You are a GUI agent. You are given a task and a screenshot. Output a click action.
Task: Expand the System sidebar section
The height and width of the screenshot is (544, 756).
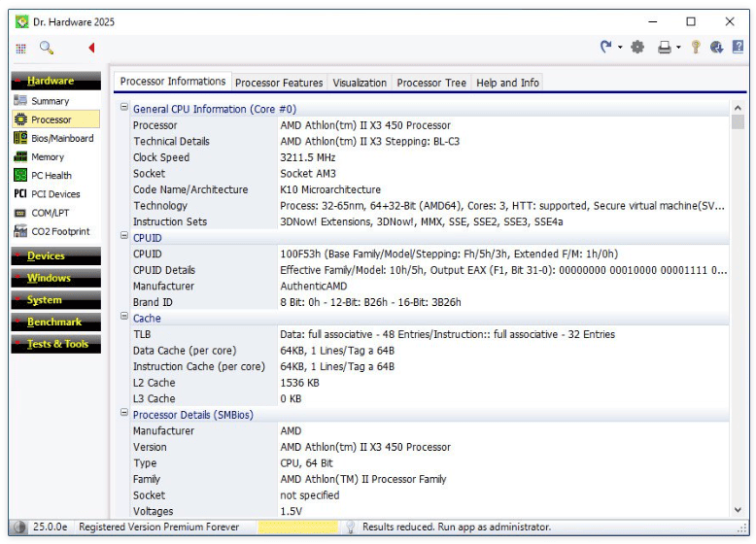pos(56,300)
